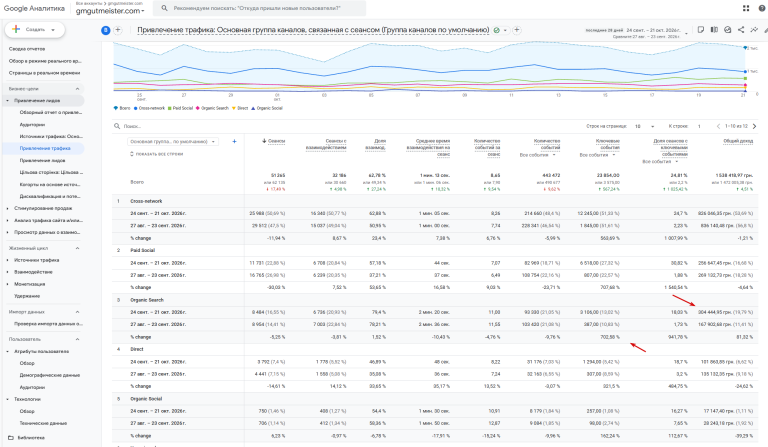Click ПОКАЗАТЬ ВСЕ СТРОКИ toggle
The height and width of the screenshot is (447, 768).
pyautogui.click(x=156, y=154)
